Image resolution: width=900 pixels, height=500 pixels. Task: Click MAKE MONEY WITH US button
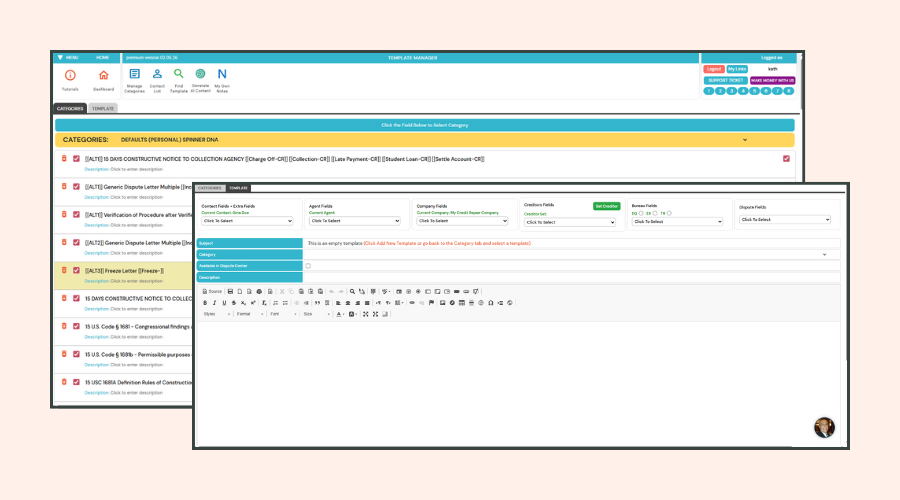(772, 80)
